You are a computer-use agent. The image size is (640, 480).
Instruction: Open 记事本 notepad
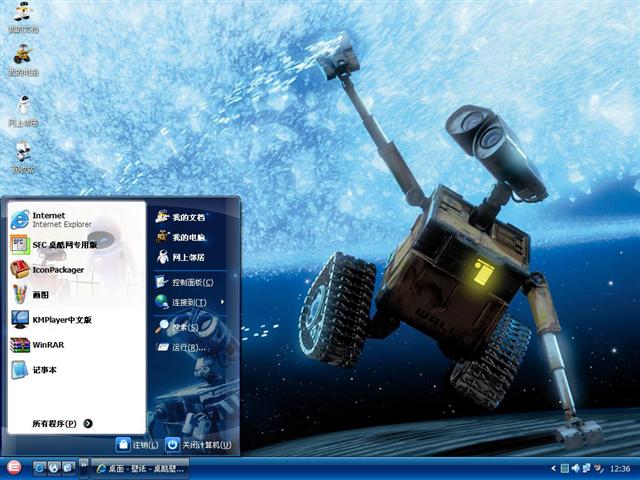tap(76, 370)
